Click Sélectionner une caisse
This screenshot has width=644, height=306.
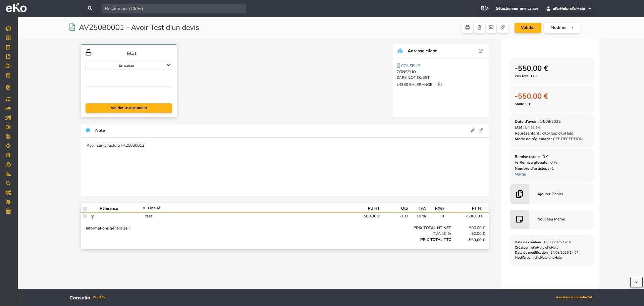click(x=517, y=8)
